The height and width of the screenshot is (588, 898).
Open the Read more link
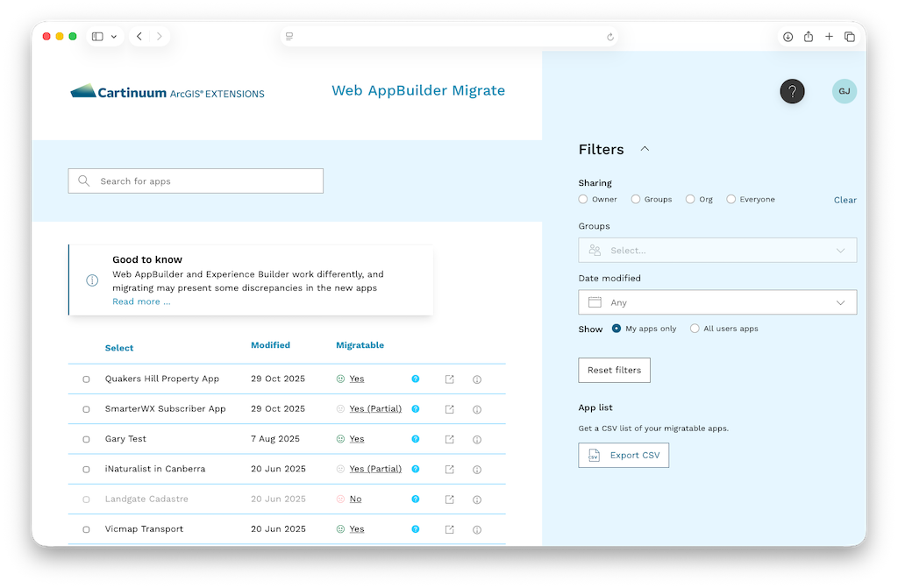click(140, 301)
